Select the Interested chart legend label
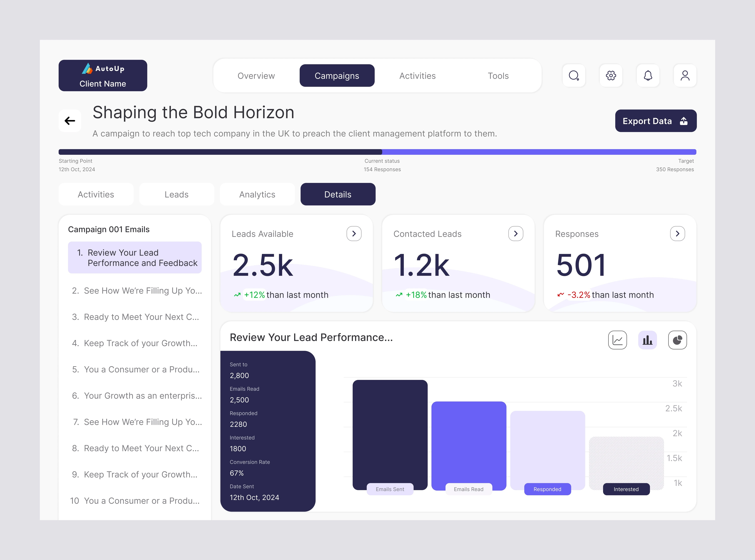755x560 pixels. [626, 489]
